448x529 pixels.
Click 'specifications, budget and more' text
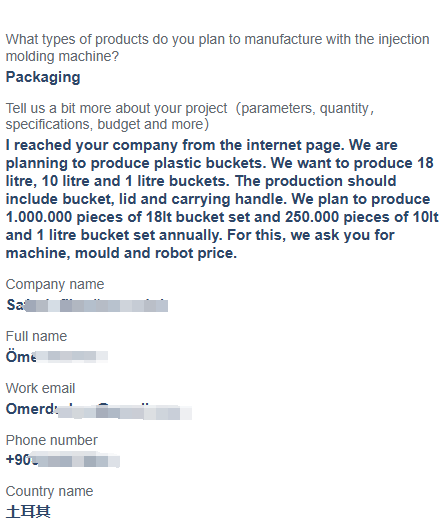[107, 124]
